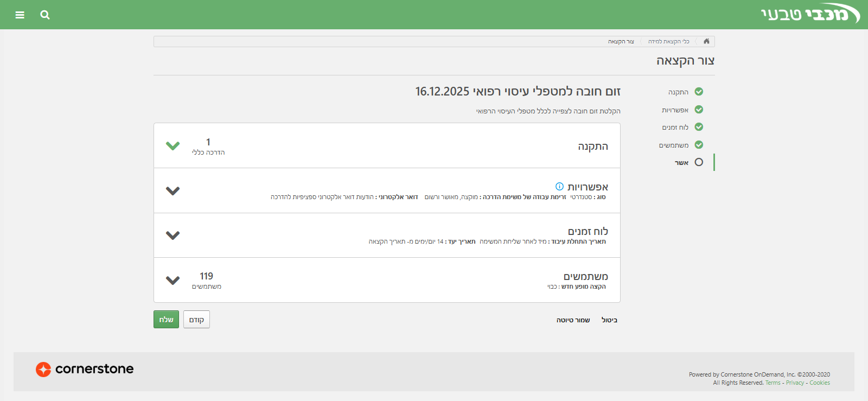
Task: Click the שמור טיוטה save draft link
Action: click(x=573, y=320)
